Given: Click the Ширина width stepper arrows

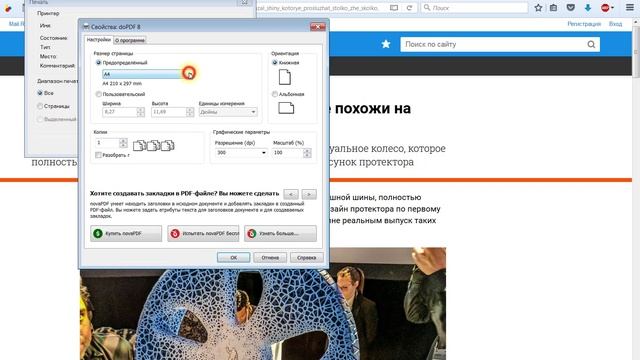Looking at the screenshot, I should [x=140, y=112].
